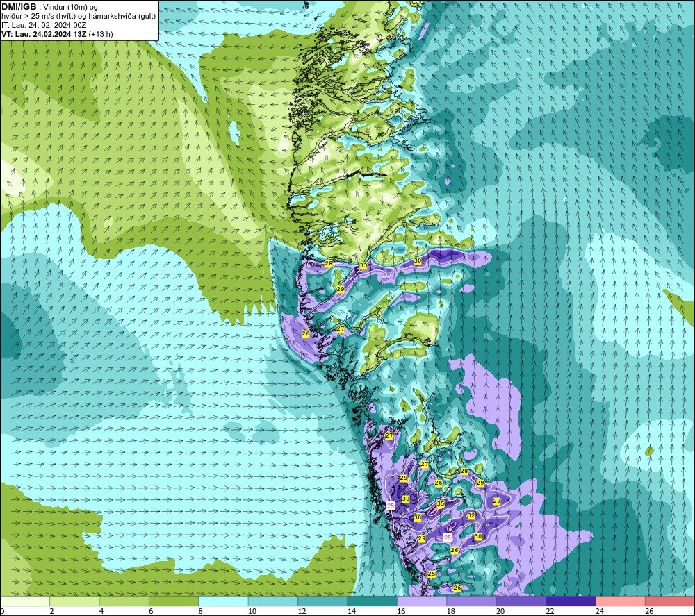The width and height of the screenshot is (695, 616).
Task: Click the '26' tick label on color scale
Action: [x=649, y=611]
